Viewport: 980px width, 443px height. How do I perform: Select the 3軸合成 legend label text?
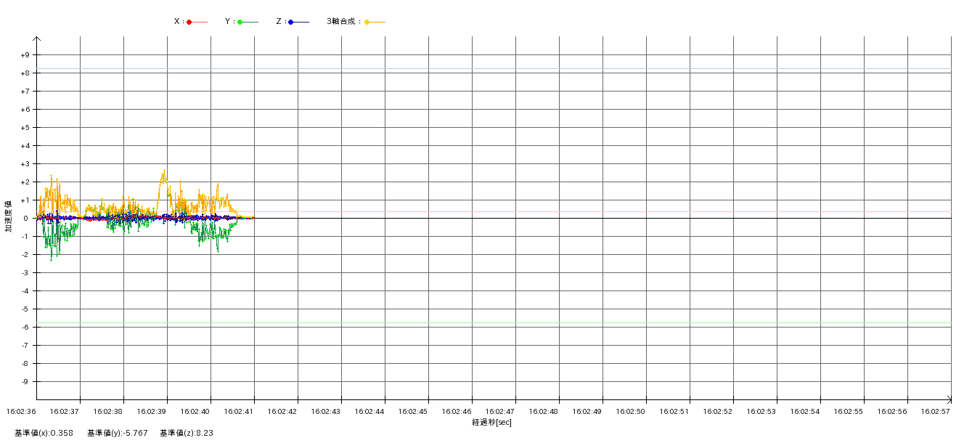coord(343,22)
